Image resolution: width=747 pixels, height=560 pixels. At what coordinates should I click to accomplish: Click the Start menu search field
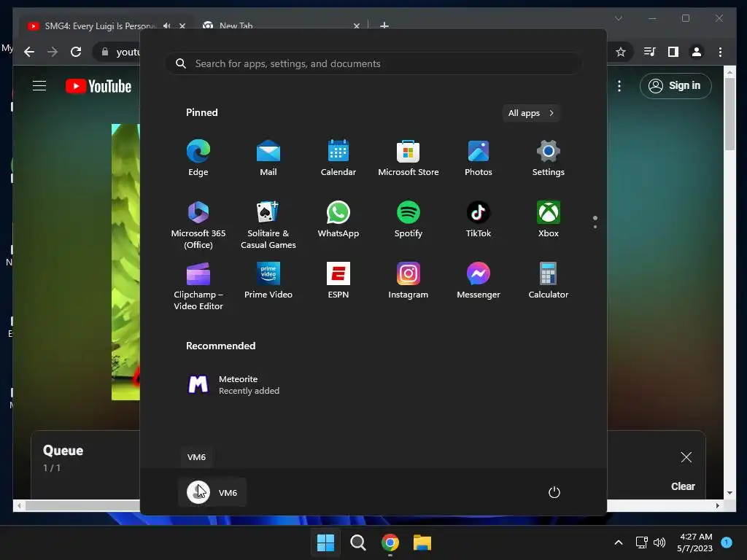pyautogui.click(x=373, y=63)
